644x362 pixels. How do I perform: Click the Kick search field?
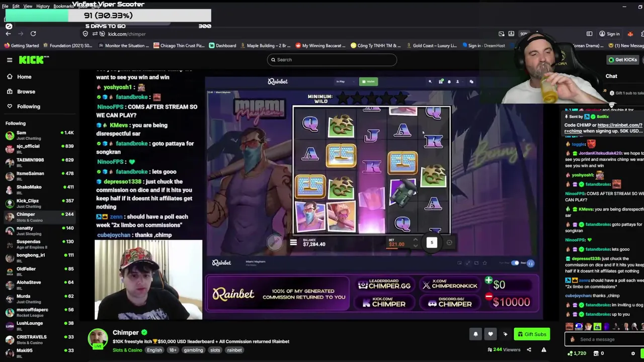pos(332,60)
